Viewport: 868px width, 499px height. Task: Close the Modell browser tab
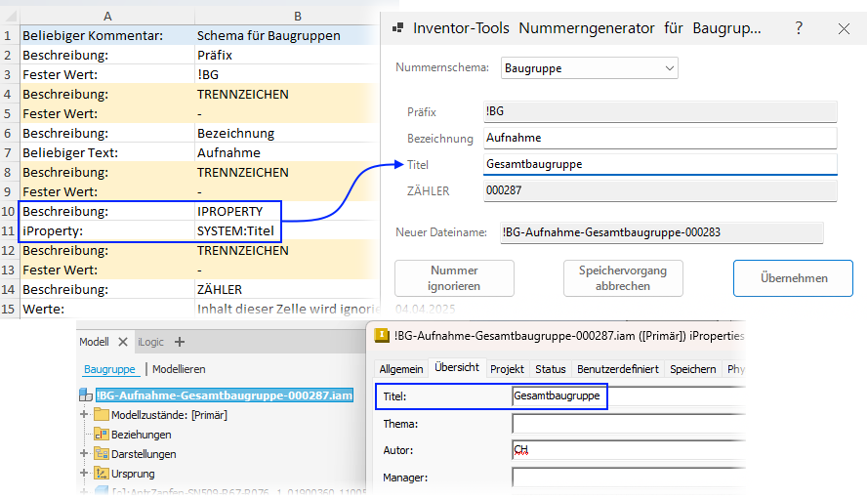pos(123,342)
